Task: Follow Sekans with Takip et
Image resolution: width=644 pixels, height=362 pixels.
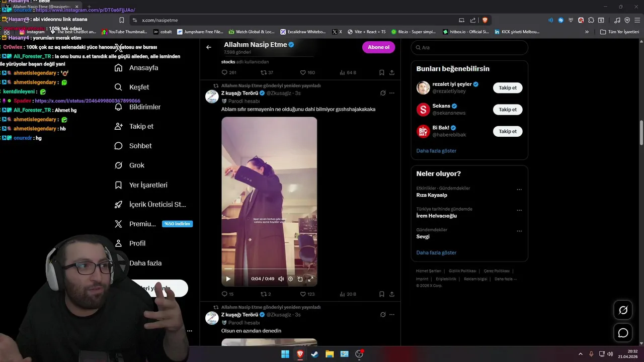Action: 508,109
